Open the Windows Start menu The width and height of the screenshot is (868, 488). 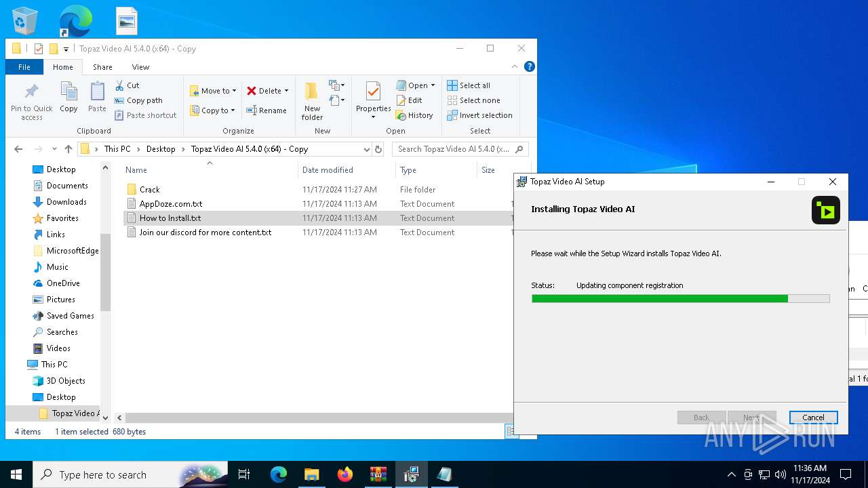(16, 474)
